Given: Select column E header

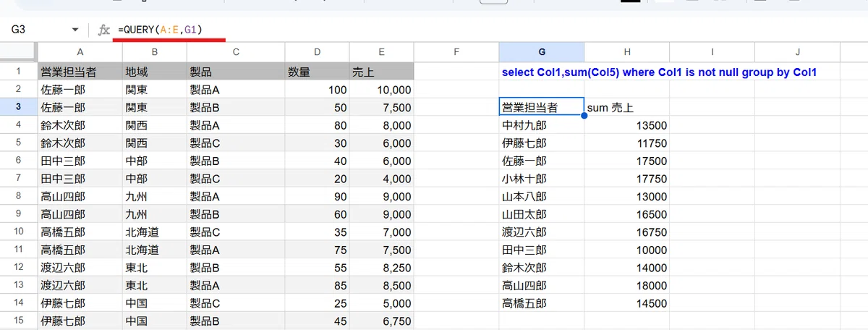Looking at the screenshot, I should [x=381, y=51].
